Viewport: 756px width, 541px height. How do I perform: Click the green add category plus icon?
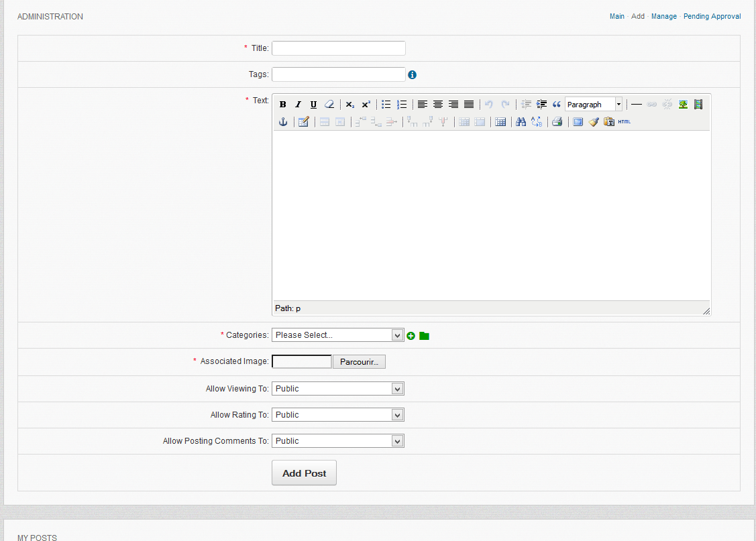click(x=411, y=336)
